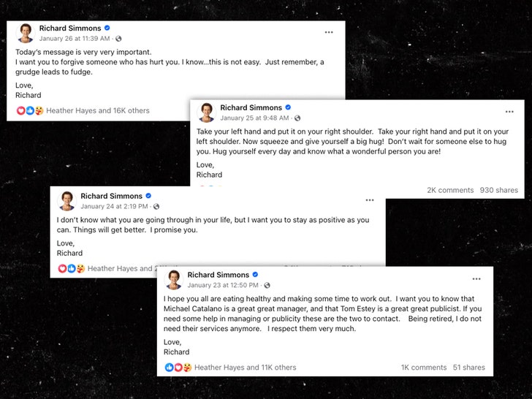Click the globe icon next to January 23 timestamp

(267, 285)
